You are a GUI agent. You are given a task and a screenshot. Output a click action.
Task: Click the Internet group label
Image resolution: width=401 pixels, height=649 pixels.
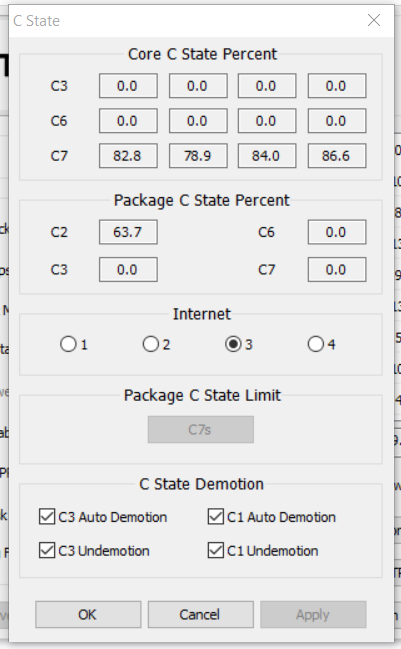pos(202,314)
